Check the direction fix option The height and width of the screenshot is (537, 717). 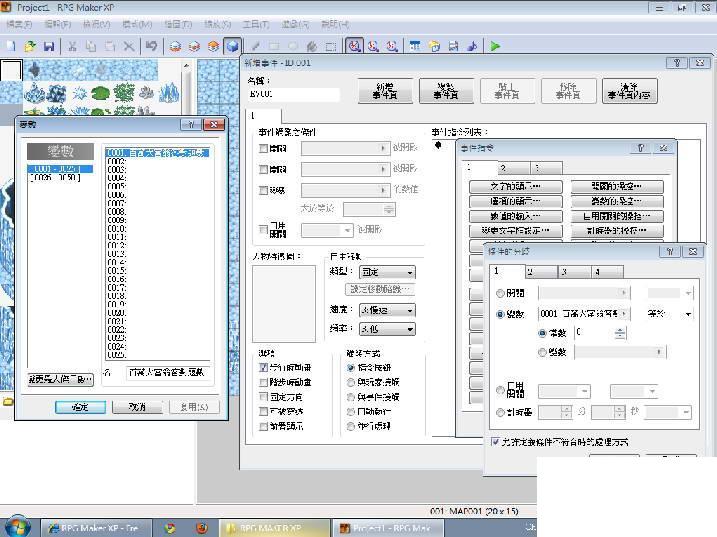coord(263,397)
